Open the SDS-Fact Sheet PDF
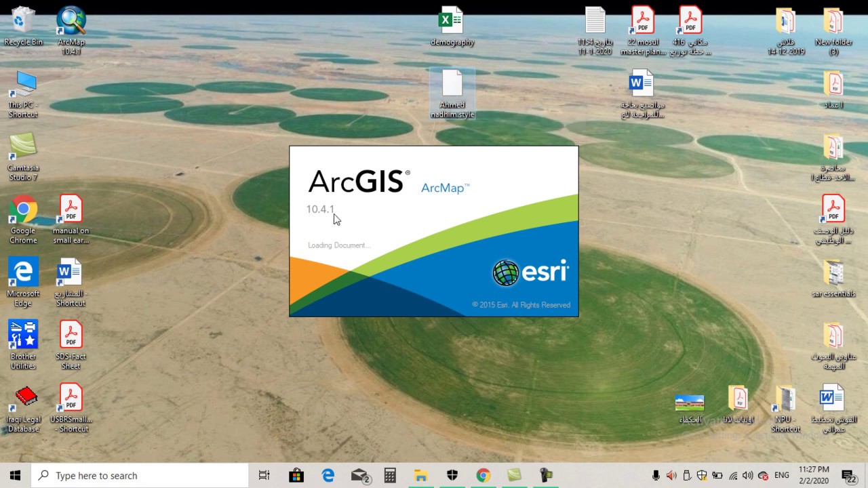The image size is (868, 488). 71,345
